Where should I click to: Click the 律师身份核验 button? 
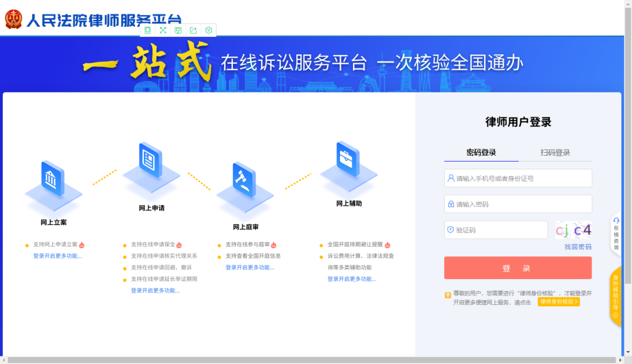click(559, 301)
